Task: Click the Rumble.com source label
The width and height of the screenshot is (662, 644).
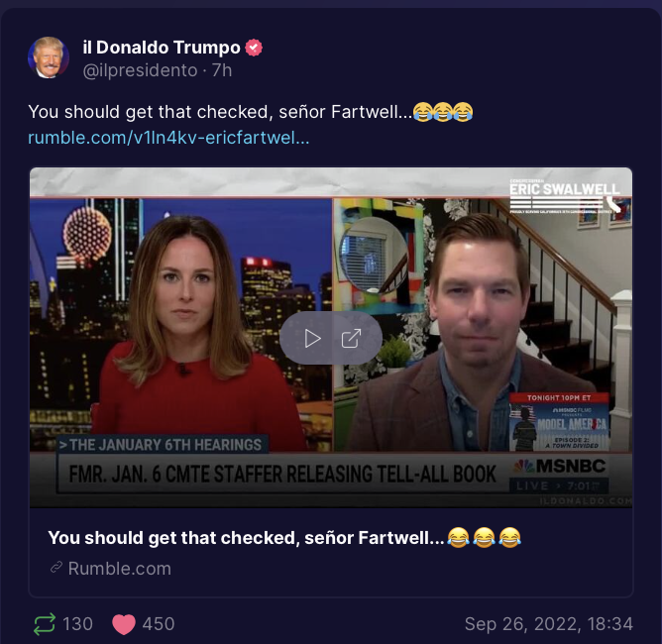Action: click(120, 569)
